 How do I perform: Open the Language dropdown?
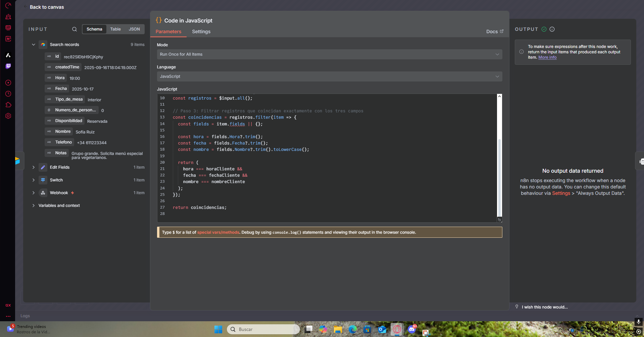(x=329, y=76)
